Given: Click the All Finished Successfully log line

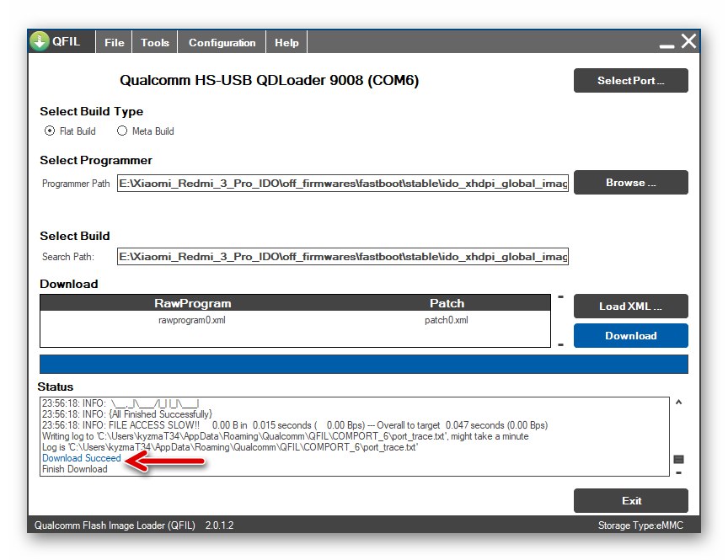Looking at the screenshot, I should pyautogui.click(x=127, y=413).
